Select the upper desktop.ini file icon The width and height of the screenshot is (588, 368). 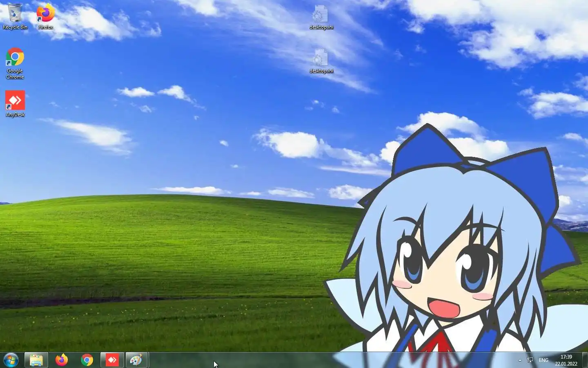321,18
